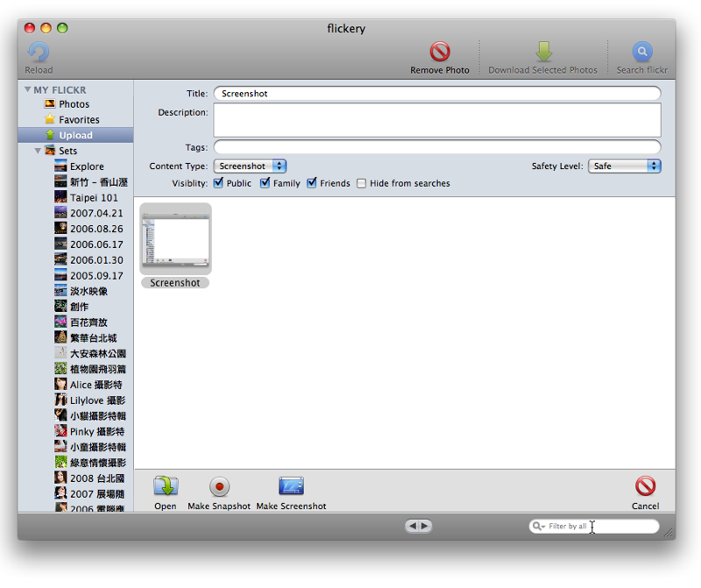701x588 pixels.
Task: Toggle the Friends visibility checkbox
Action: click(x=312, y=182)
